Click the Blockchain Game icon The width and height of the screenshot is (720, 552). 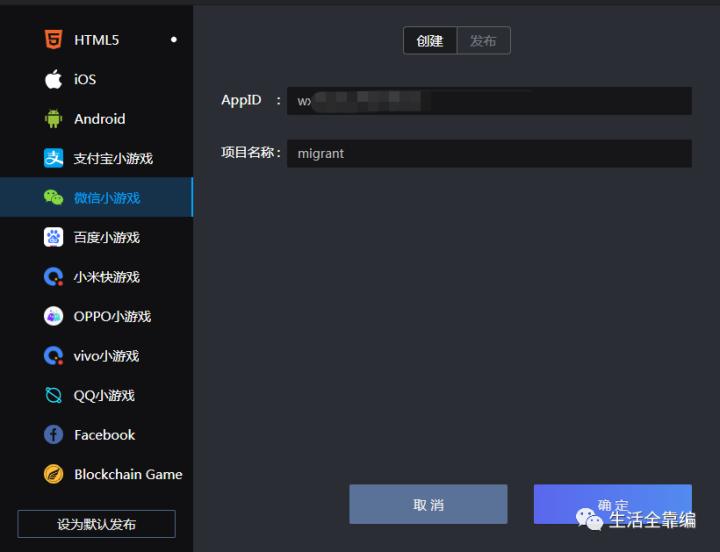pyautogui.click(x=53, y=474)
